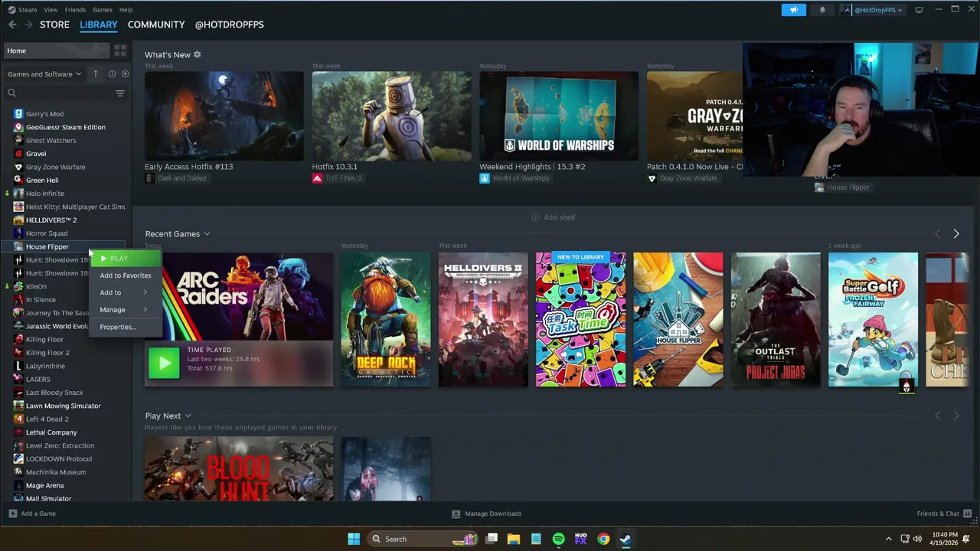The height and width of the screenshot is (551, 980).
Task: Switch to the COMMUNITY tab
Action: pyautogui.click(x=156, y=24)
